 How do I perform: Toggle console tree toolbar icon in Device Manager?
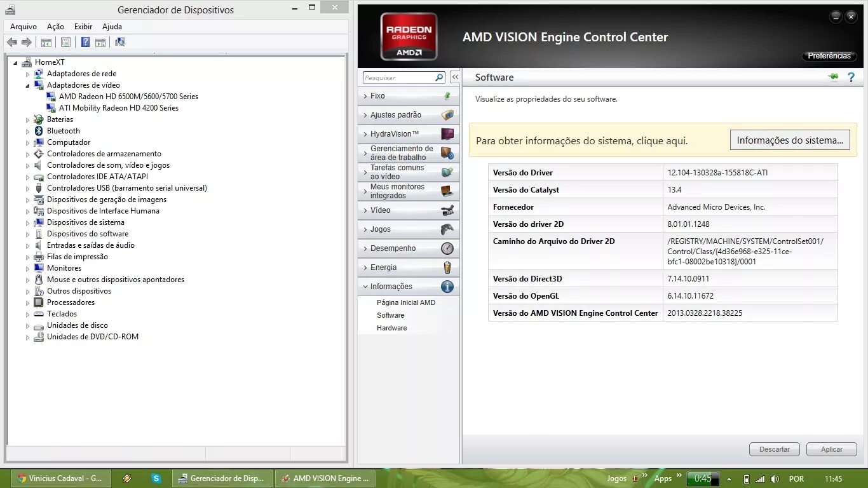pos(46,43)
